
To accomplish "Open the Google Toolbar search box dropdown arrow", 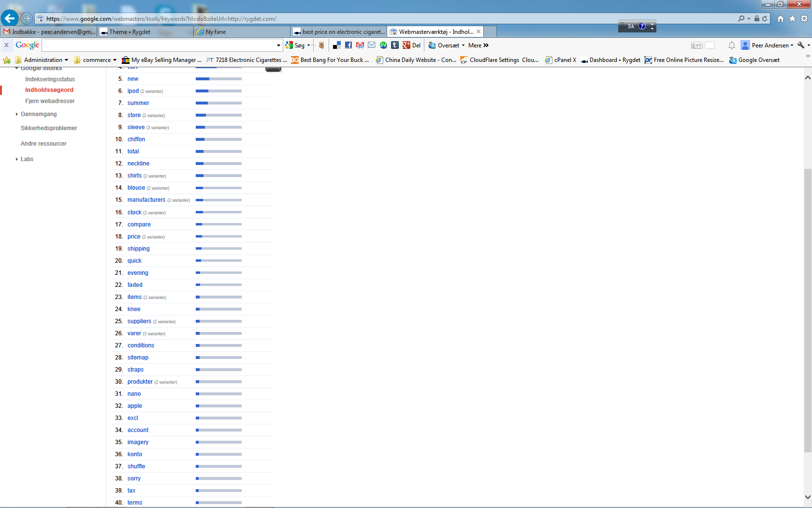I will tap(278, 45).
